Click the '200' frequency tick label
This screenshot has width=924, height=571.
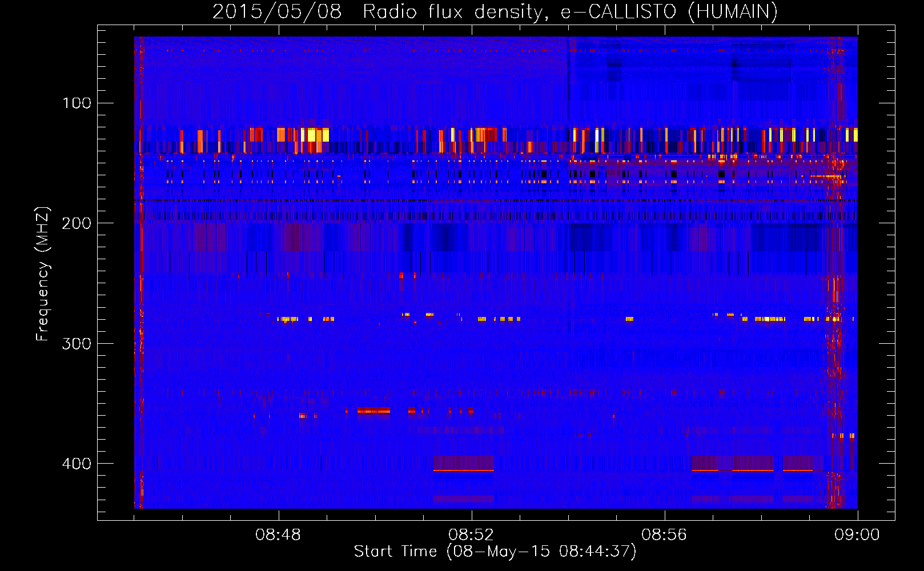pos(77,223)
